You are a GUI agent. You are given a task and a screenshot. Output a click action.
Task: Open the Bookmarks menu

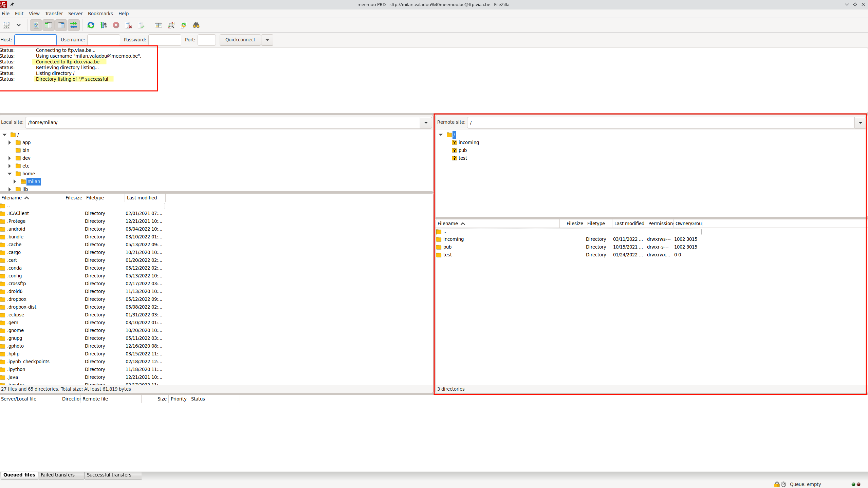[x=100, y=14]
